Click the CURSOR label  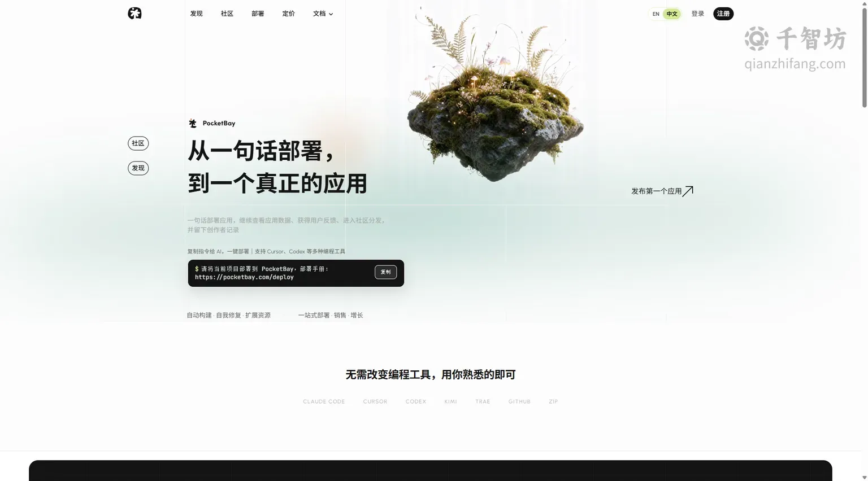coord(375,401)
